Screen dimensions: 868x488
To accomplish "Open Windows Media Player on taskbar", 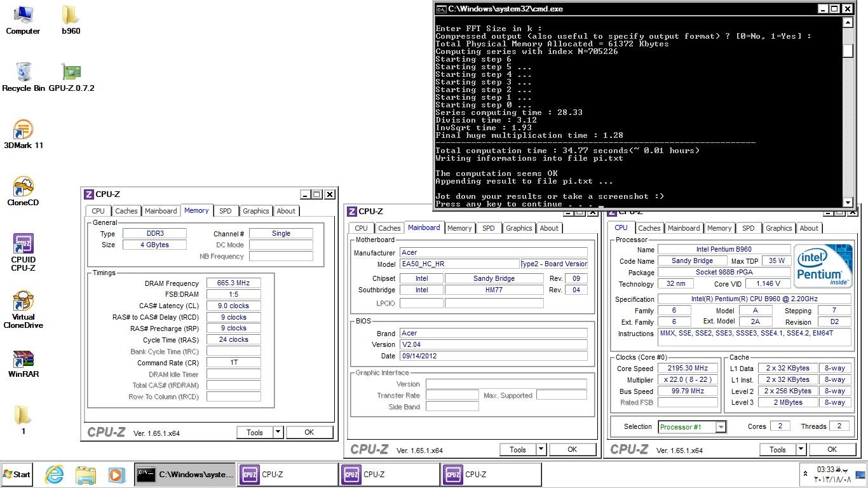I will tap(116, 475).
